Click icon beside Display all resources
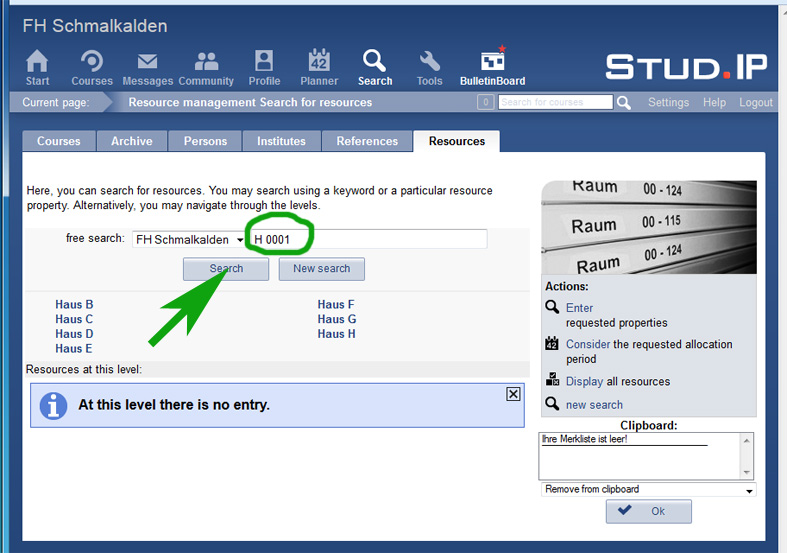This screenshot has width=787, height=553. pos(552,379)
